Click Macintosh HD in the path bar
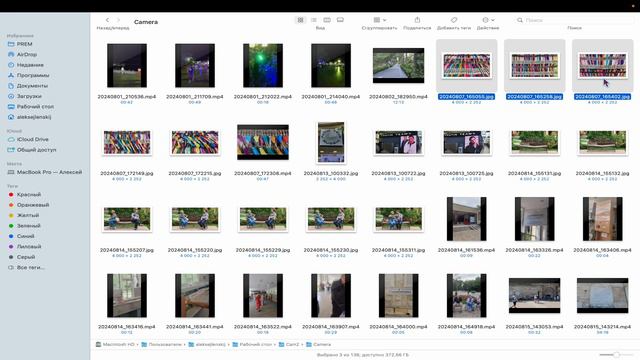 pyautogui.click(x=115, y=344)
